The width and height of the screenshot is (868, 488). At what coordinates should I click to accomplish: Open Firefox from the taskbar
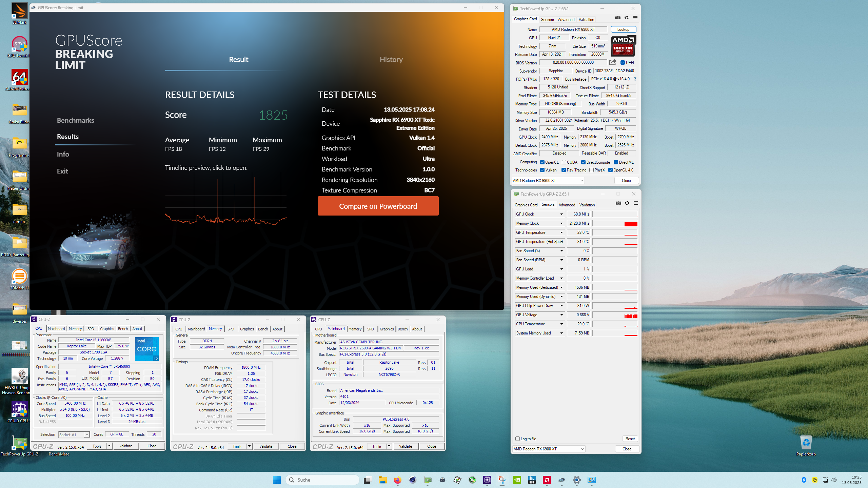397,480
